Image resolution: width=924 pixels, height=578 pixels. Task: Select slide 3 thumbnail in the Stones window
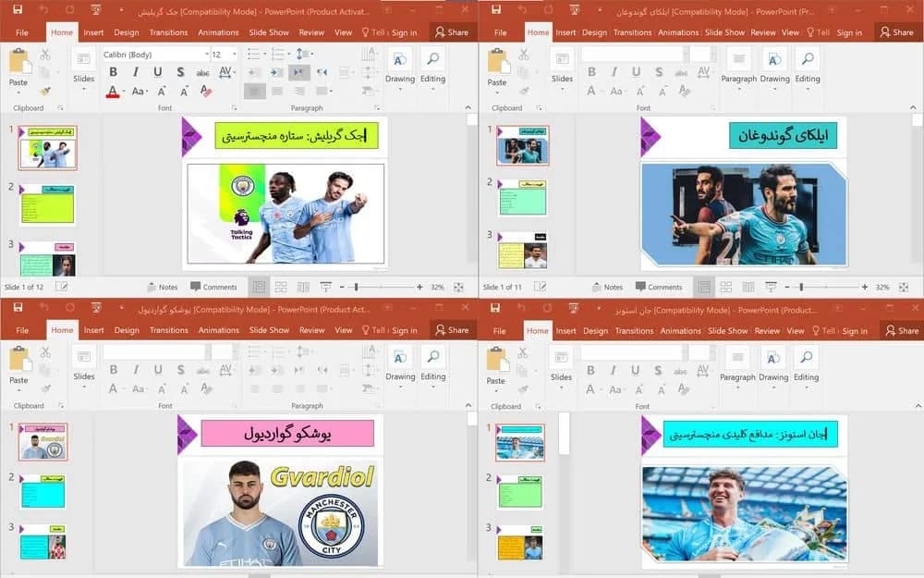pos(520,543)
